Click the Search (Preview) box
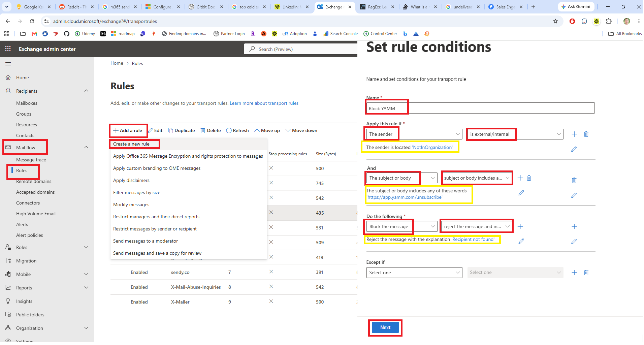The width and height of the screenshot is (644, 345). [300, 49]
